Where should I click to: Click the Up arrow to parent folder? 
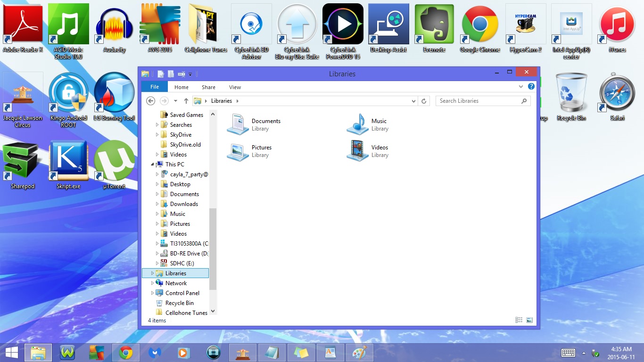186,101
